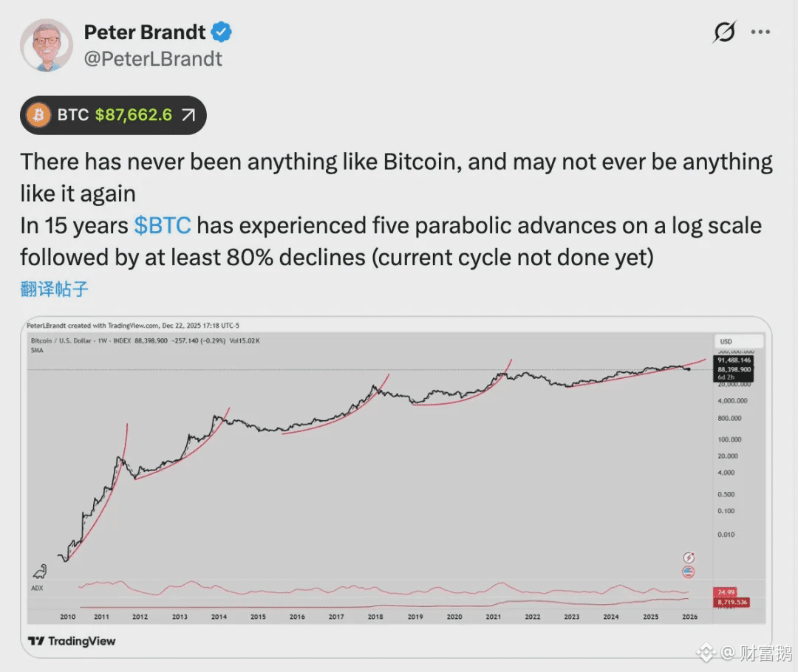Open the USD currency selector on the chart

coord(738,341)
